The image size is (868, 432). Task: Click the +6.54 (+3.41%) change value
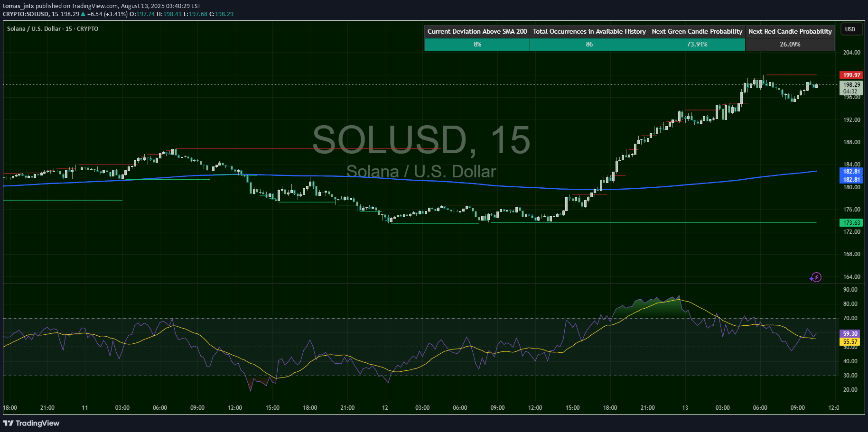[107, 14]
